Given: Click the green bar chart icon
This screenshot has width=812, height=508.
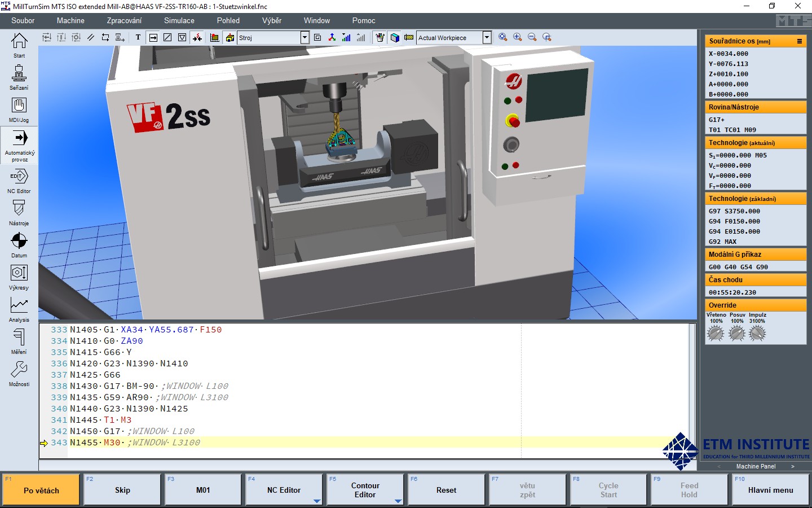Looking at the screenshot, I should click(x=346, y=37).
